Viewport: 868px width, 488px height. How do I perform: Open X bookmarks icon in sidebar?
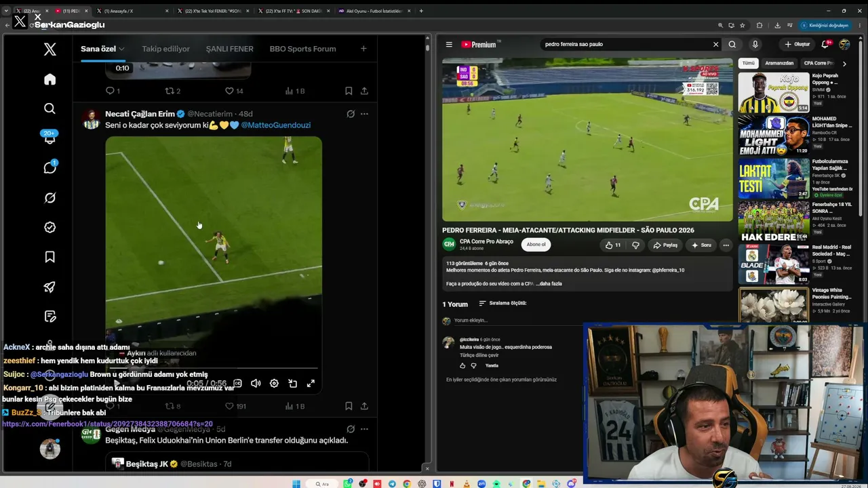[x=50, y=257]
